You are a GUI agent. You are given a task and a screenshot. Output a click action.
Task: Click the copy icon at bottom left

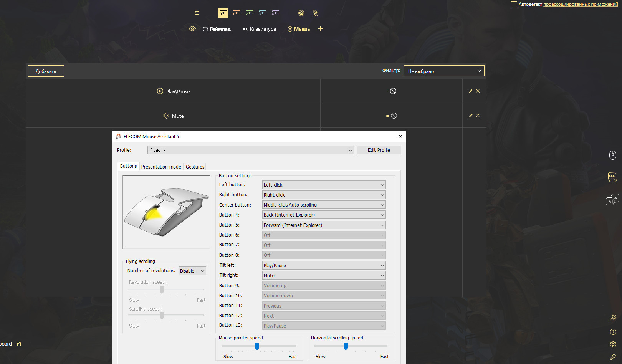click(x=18, y=344)
